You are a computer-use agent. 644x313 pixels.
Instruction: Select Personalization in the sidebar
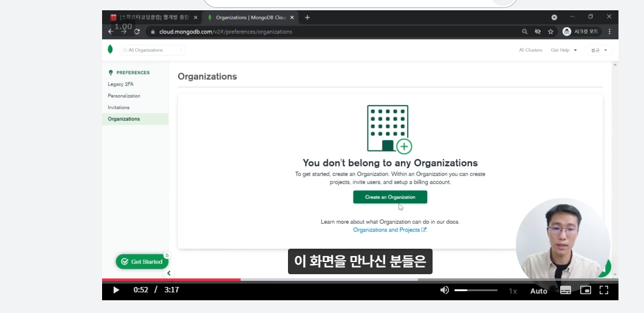click(x=123, y=96)
